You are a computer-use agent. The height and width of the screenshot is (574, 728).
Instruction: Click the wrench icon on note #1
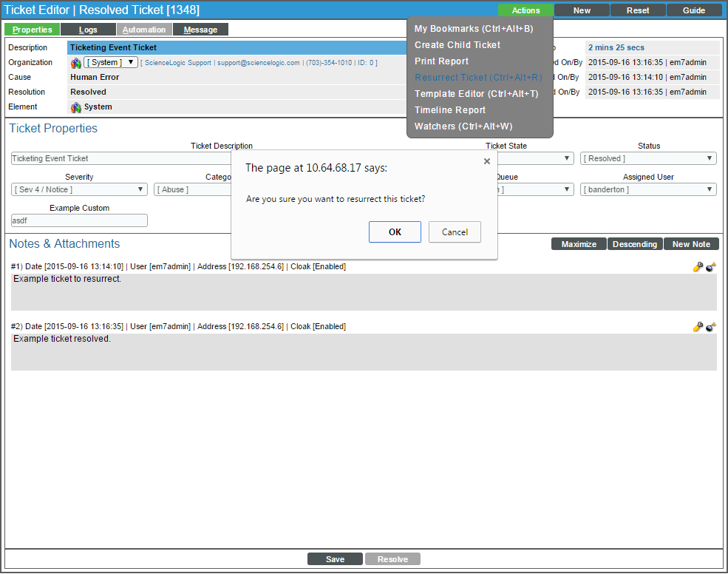(697, 267)
